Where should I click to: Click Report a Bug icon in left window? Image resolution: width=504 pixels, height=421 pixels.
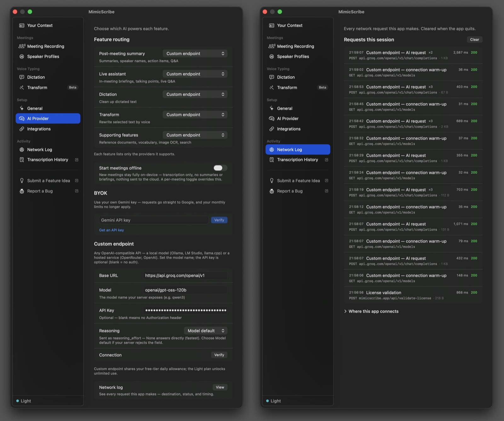point(22,191)
